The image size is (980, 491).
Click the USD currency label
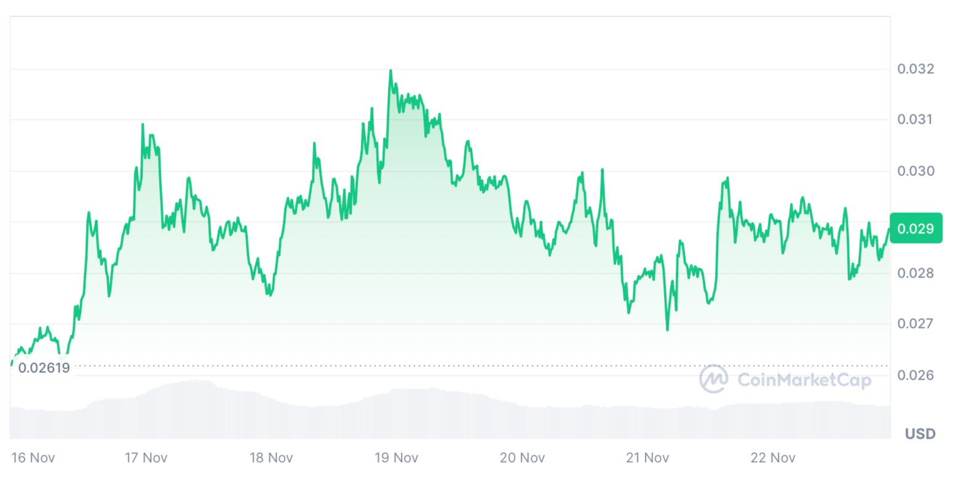tap(920, 434)
